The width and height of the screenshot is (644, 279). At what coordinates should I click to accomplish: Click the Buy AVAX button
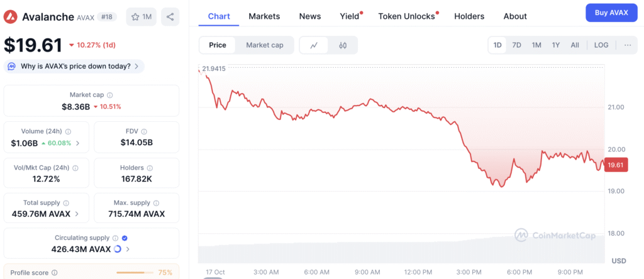611,13
